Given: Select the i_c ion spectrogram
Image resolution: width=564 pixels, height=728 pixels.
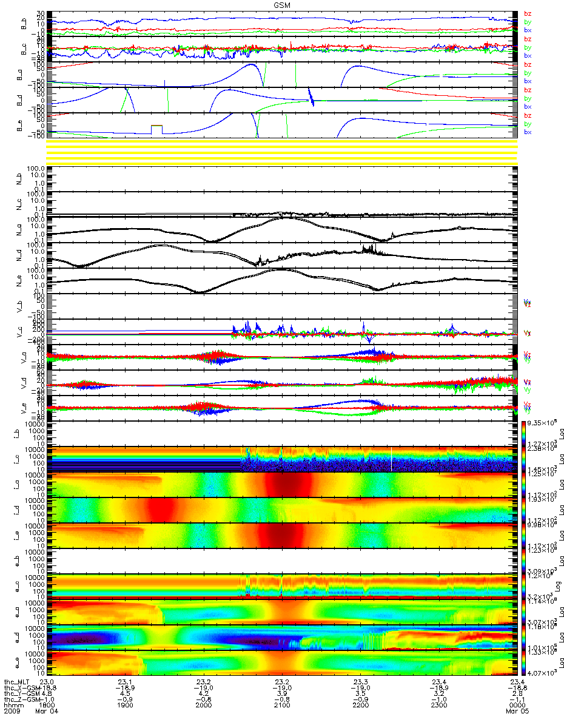Looking at the screenshot, I should (x=283, y=459).
